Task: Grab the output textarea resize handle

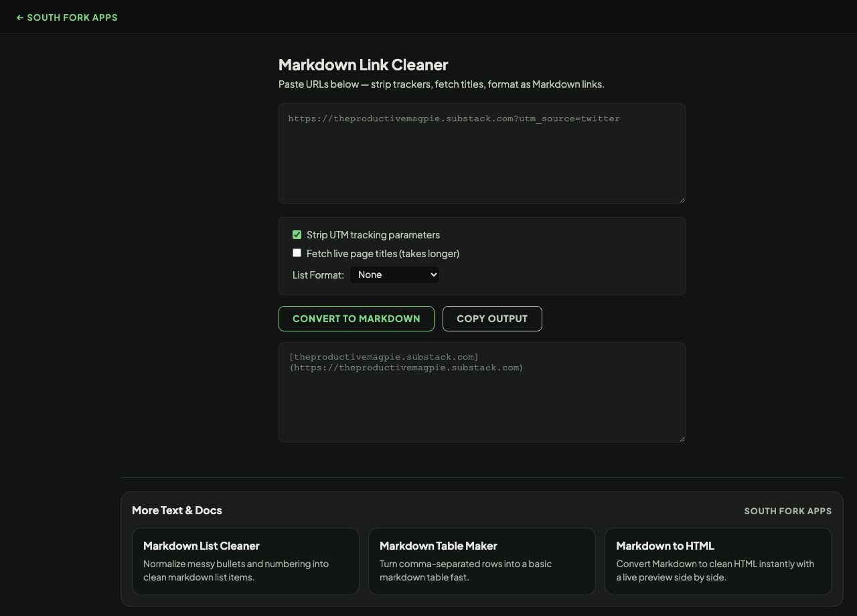Action: pyautogui.click(x=681, y=438)
